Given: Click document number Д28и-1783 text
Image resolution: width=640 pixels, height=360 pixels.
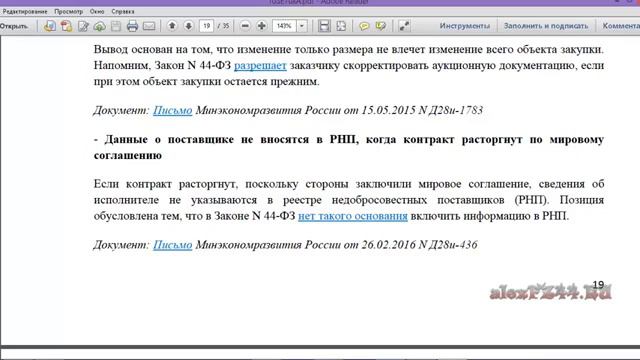Looking at the screenshot, I should (455, 110).
